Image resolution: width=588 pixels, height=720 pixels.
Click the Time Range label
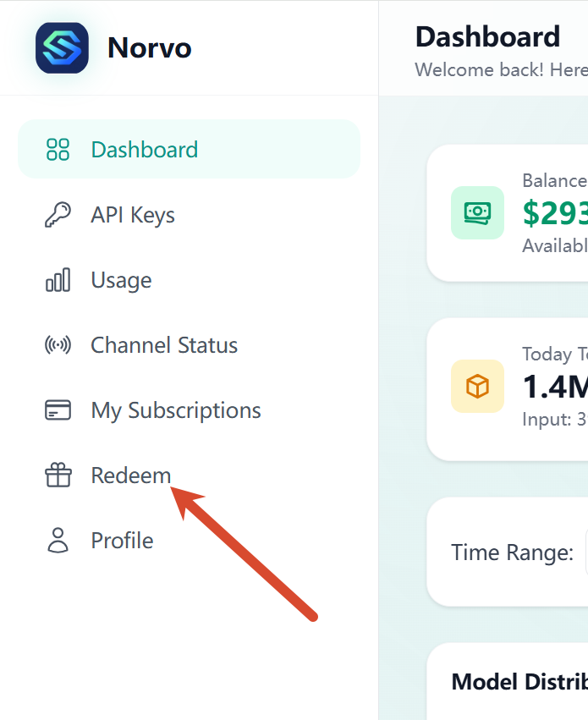[512, 552]
